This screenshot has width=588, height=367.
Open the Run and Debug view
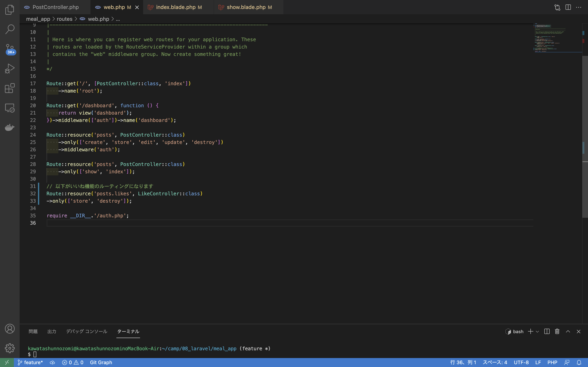tap(10, 69)
